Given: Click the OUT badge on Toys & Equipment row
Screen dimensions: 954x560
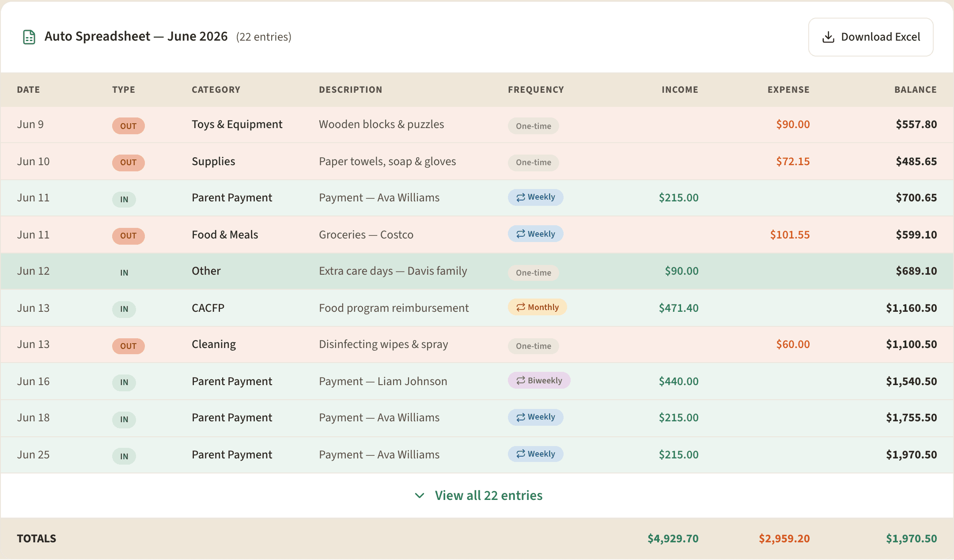Looking at the screenshot, I should pos(129,126).
